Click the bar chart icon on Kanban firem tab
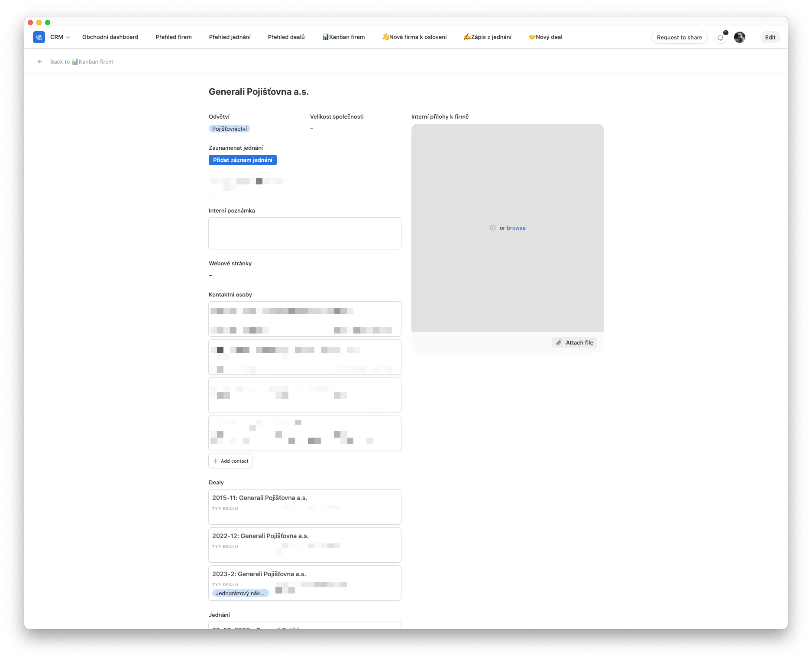Viewport: 812px width, 661px height. pyautogui.click(x=325, y=37)
